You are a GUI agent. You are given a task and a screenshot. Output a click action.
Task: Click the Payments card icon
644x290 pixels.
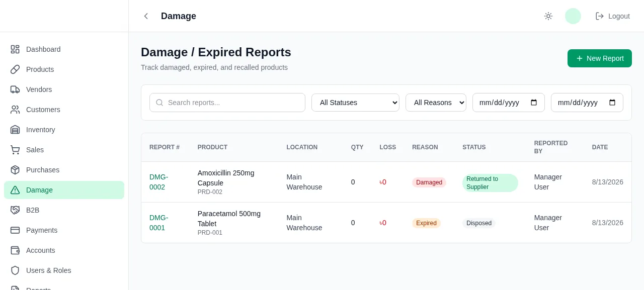click(15, 230)
